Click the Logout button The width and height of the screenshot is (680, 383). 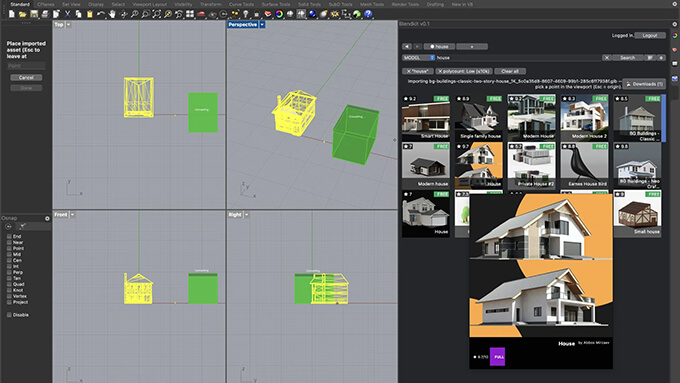click(650, 36)
